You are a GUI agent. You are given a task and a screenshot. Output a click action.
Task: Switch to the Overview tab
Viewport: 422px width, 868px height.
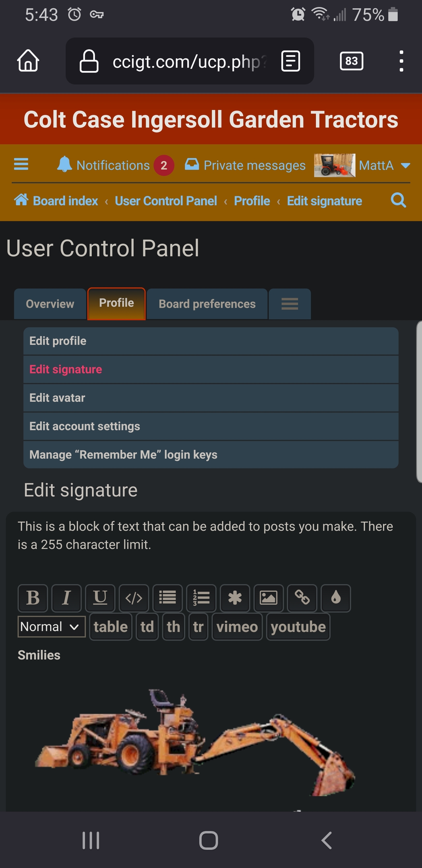50,304
